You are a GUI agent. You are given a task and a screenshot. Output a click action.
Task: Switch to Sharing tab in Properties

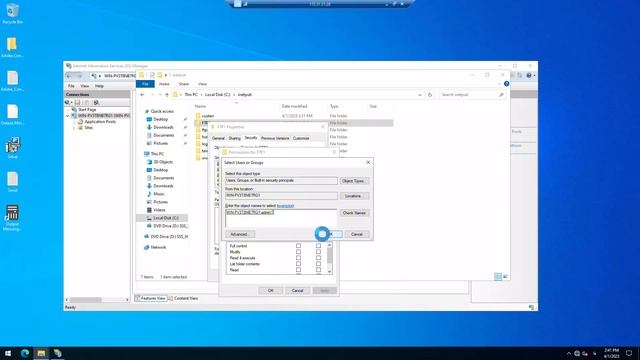coord(234,138)
